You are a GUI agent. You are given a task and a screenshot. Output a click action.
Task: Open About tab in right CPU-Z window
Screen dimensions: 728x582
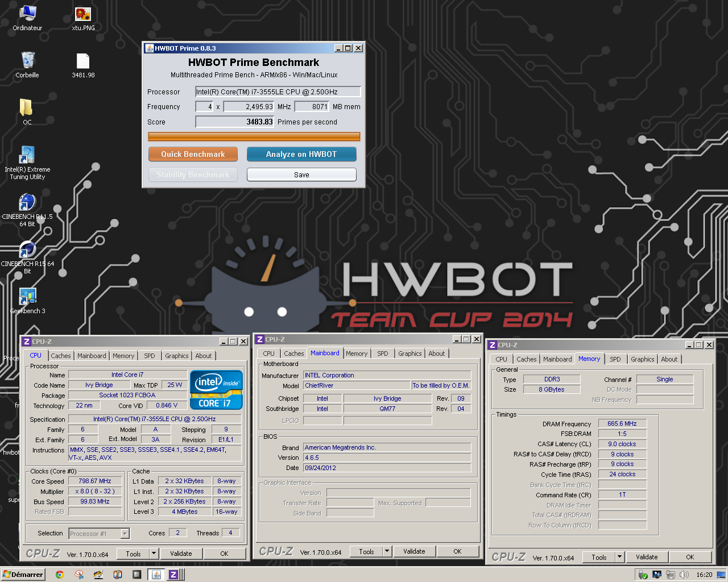(669, 359)
